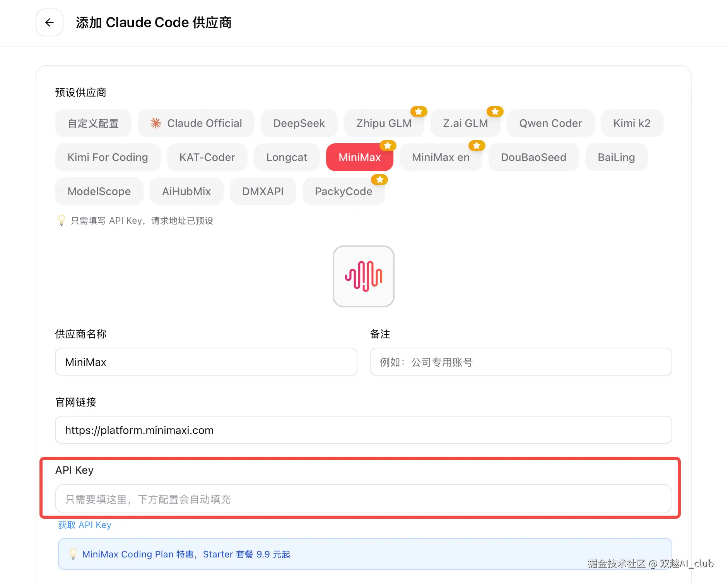The height and width of the screenshot is (583, 728).
Task: Select the Kimi k2 preset
Action: point(632,123)
